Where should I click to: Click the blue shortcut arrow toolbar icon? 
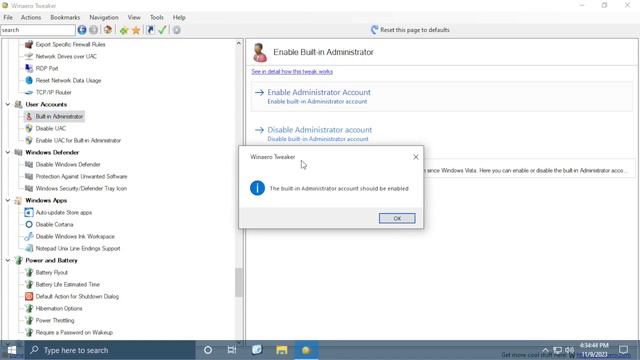(150, 30)
